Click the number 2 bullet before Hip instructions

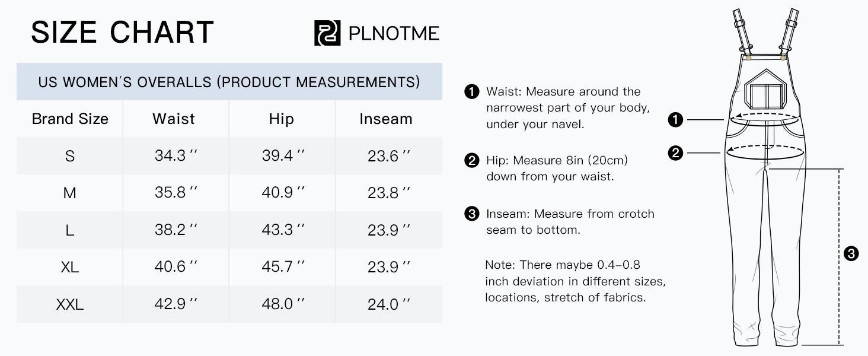pos(471,160)
